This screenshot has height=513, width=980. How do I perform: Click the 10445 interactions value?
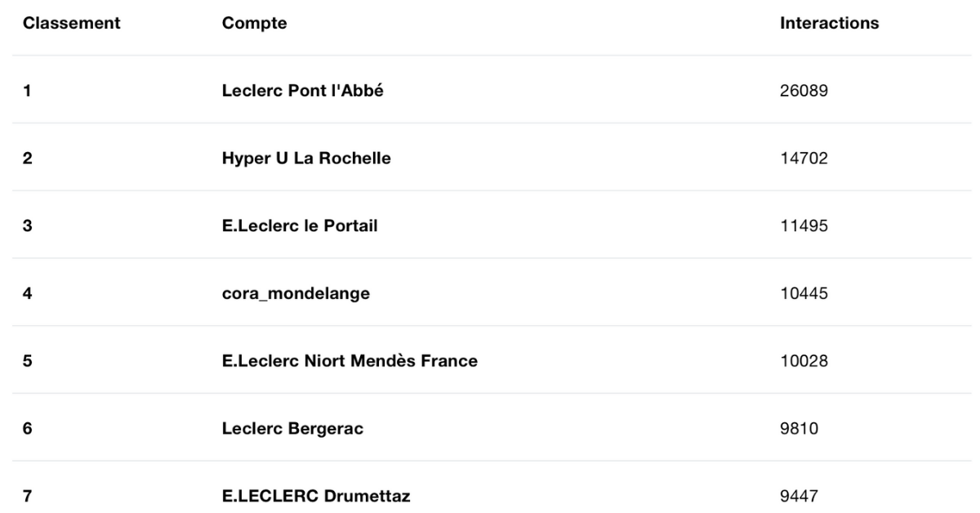804,293
